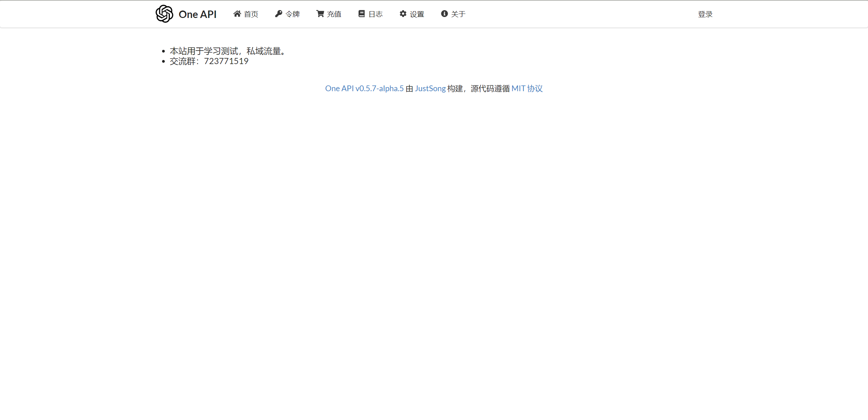
Task: Click the 交流群 number text
Action: [209, 61]
